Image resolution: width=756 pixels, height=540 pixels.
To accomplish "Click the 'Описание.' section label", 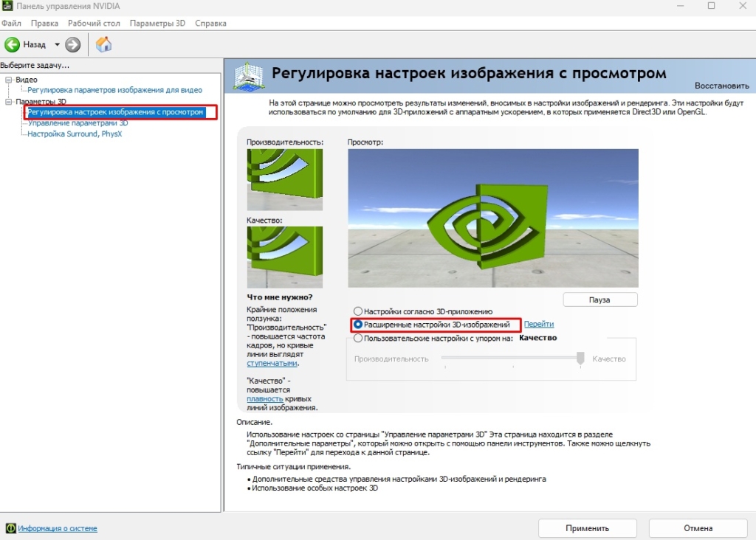I will (255, 422).
